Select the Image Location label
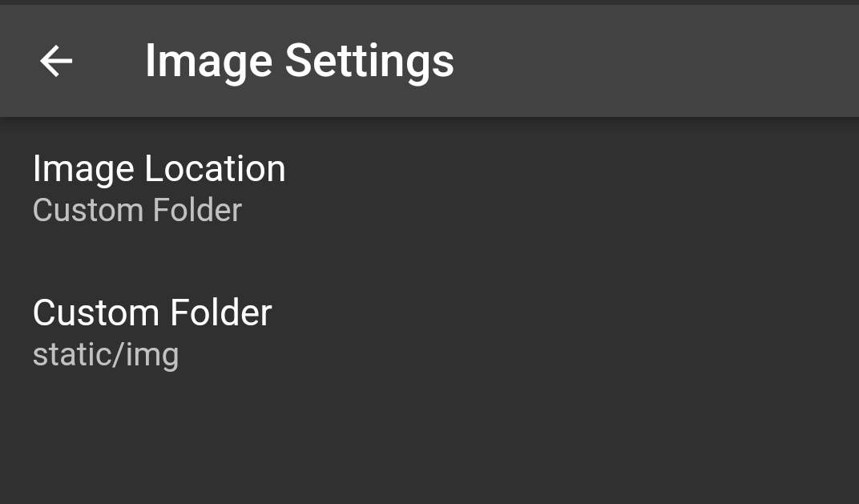The height and width of the screenshot is (504, 859). point(159,169)
